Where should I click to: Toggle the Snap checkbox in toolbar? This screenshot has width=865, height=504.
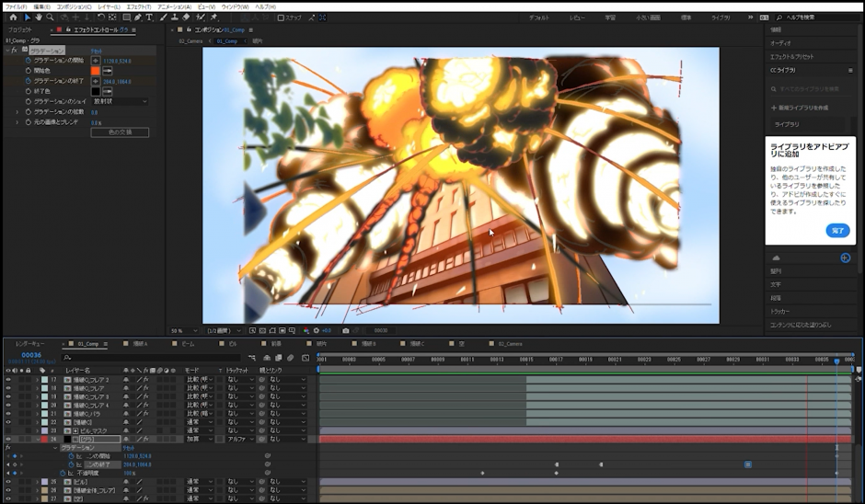click(281, 17)
